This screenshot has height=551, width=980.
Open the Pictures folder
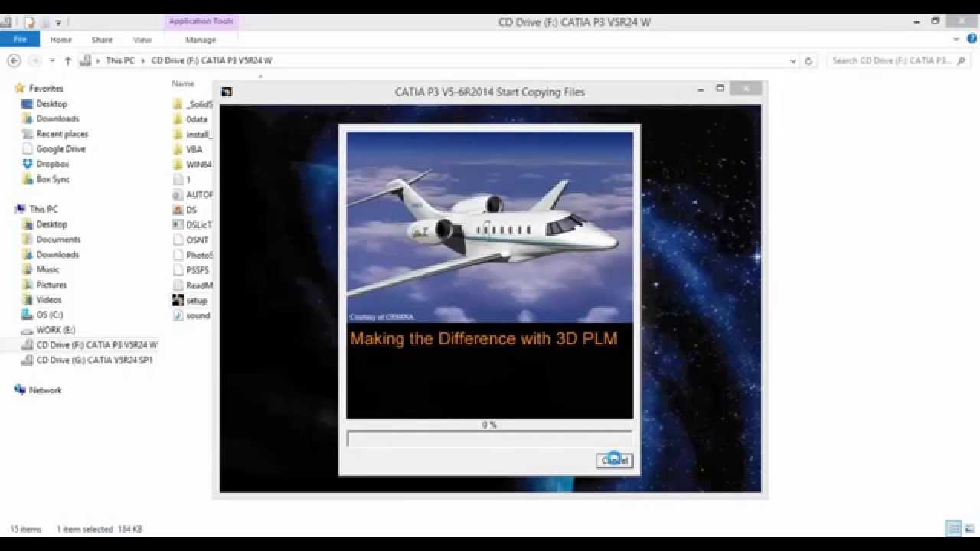[51, 285]
